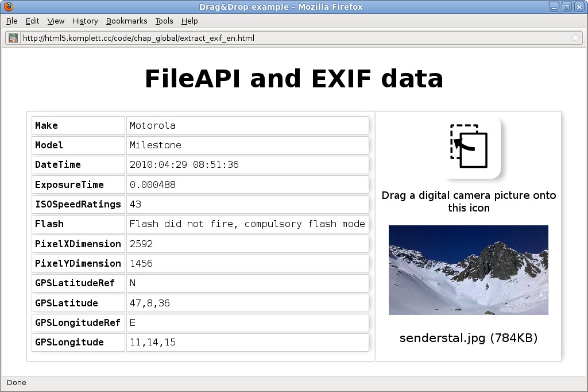Open the Edit menu
This screenshot has height=392, width=588.
pos(32,21)
